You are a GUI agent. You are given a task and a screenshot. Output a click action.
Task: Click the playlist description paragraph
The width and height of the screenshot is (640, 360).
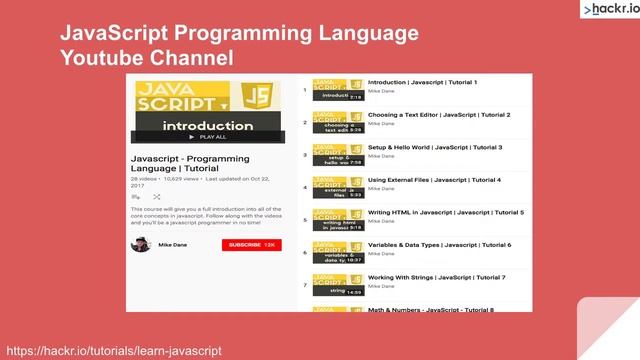206,216
